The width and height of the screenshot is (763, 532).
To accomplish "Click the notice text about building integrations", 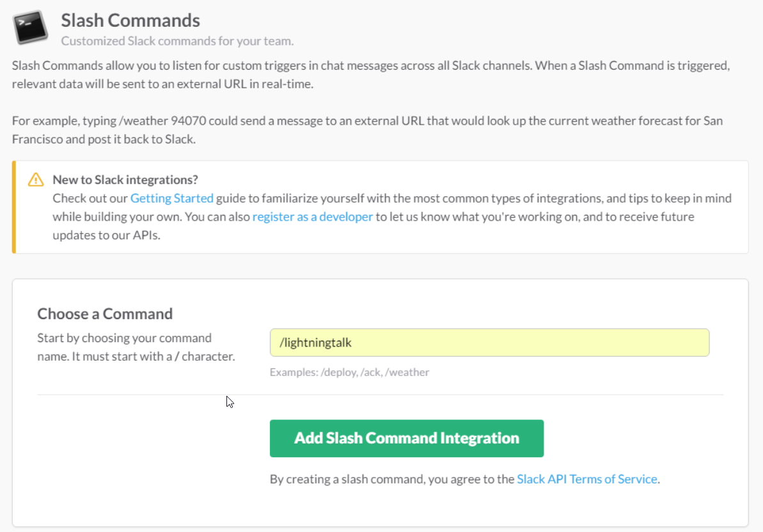I will pyautogui.click(x=472, y=198).
